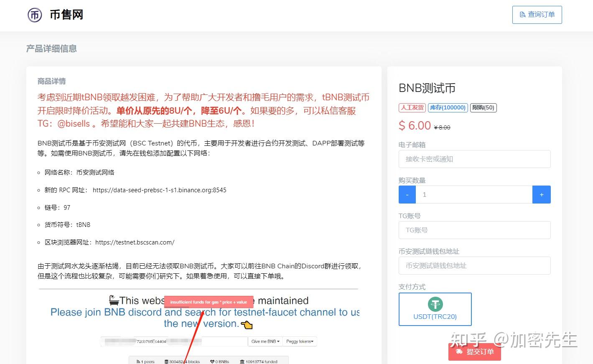
Task: Click the 库存(100000) stock badge
Action: (x=448, y=107)
